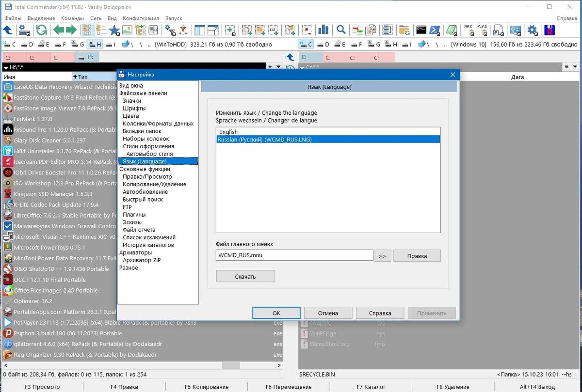Open the Запуск menu
Image resolution: width=582 pixels, height=392 pixels.
coord(174,18)
